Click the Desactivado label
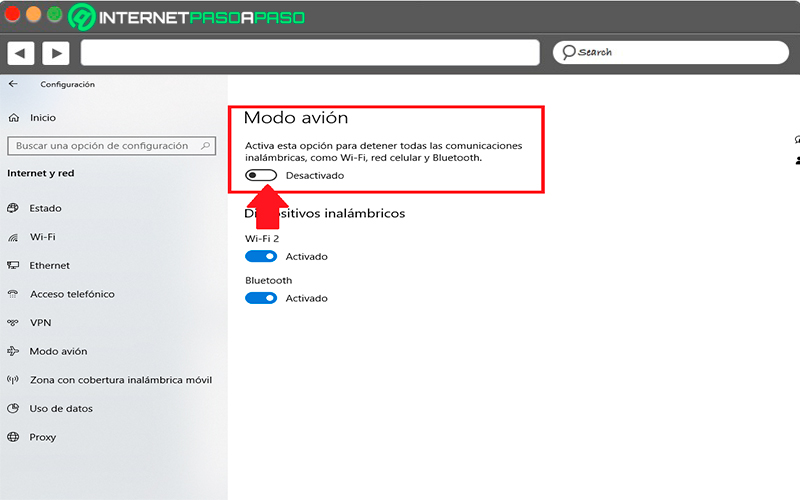Image resolution: width=800 pixels, height=500 pixels. (x=315, y=176)
